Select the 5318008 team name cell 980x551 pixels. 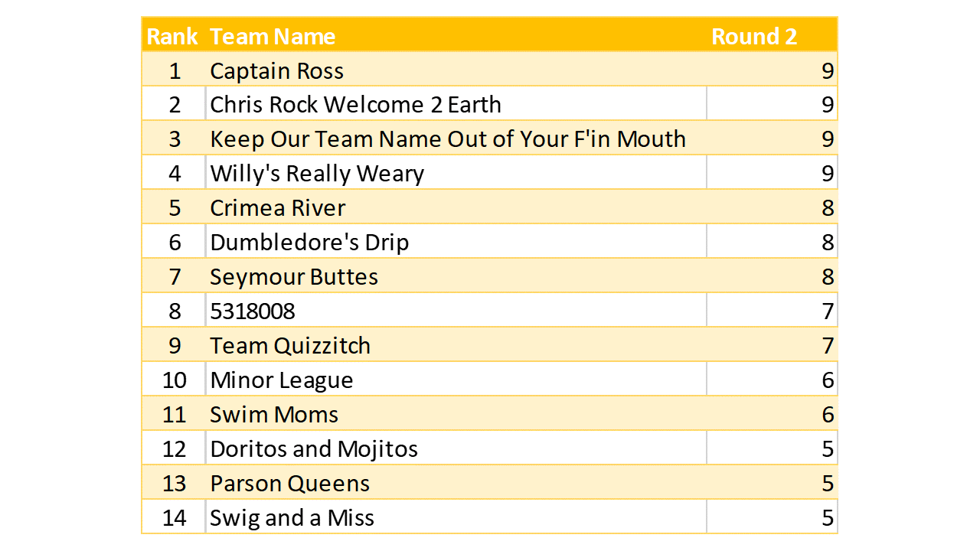(x=253, y=311)
